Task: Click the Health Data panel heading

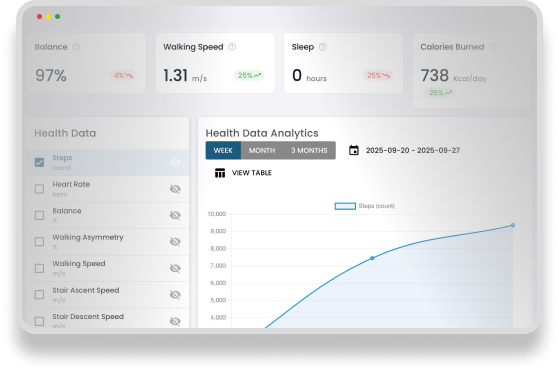Action: tap(65, 133)
